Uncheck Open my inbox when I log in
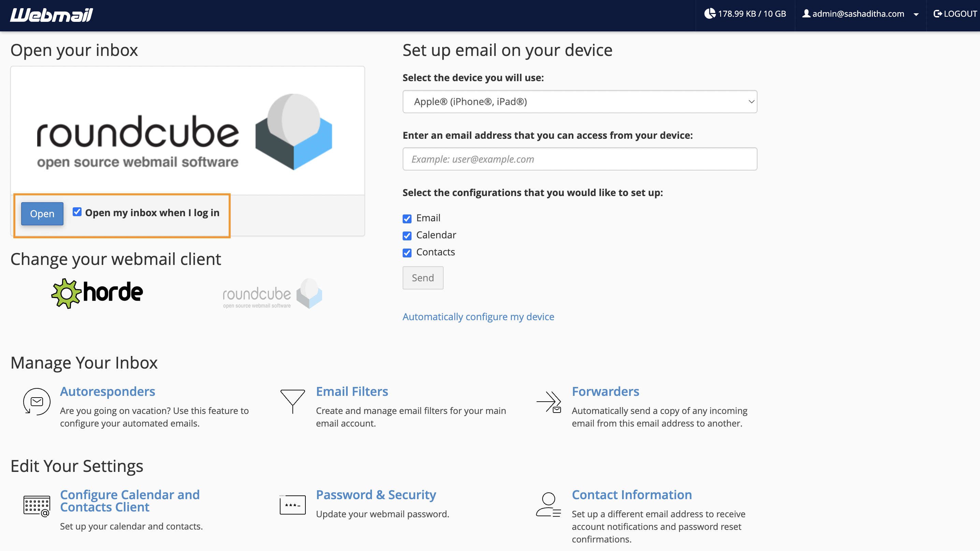The width and height of the screenshot is (980, 551). click(77, 212)
